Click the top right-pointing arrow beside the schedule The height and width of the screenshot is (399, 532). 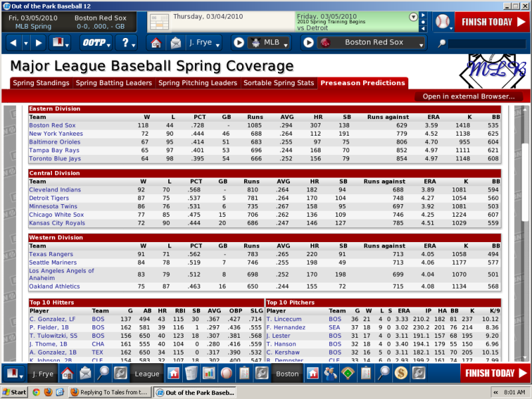423,15
